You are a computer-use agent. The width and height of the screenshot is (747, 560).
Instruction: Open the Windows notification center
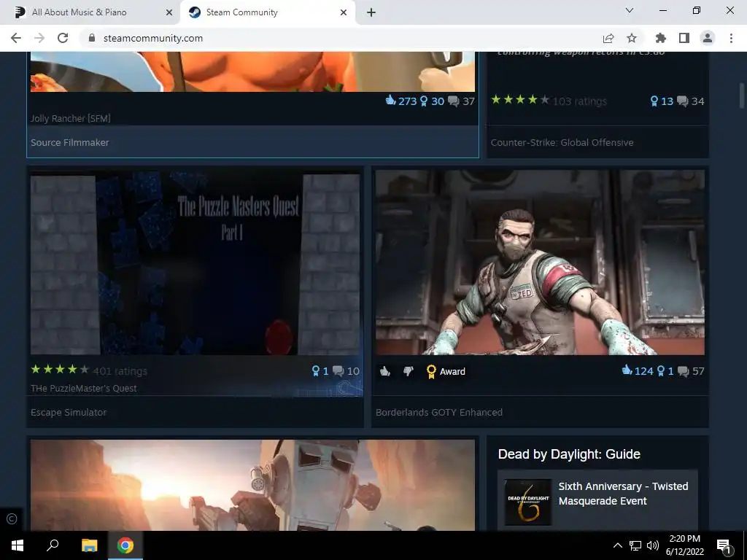tap(724, 545)
